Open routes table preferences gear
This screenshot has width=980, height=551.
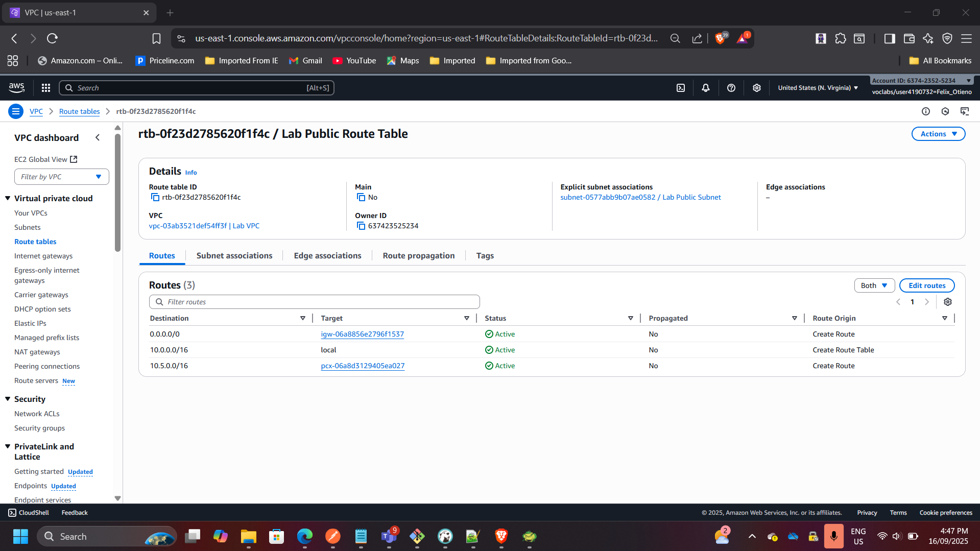(948, 302)
